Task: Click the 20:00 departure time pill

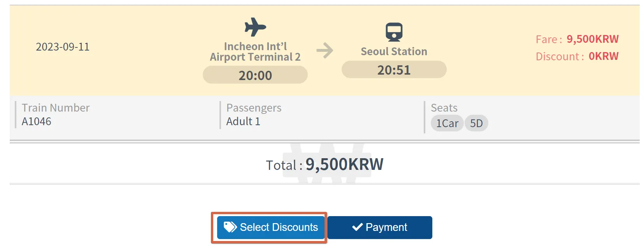Action: pyautogui.click(x=255, y=75)
